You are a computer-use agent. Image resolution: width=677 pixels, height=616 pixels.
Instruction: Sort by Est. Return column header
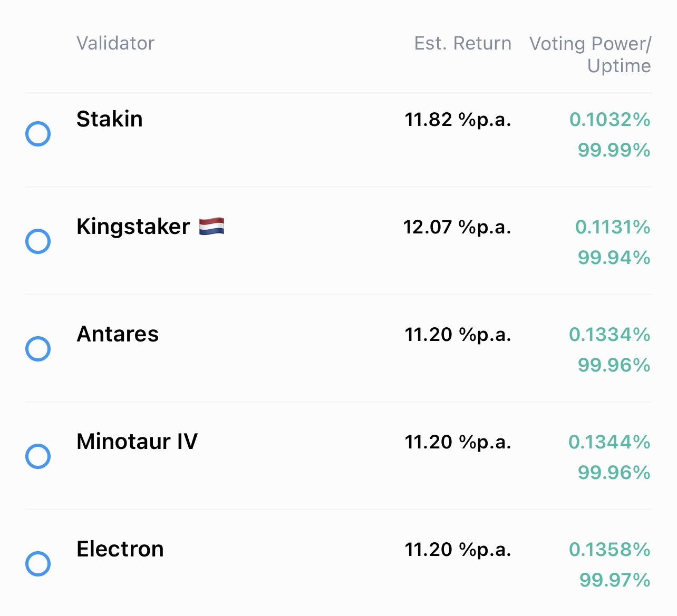(462, 43)
